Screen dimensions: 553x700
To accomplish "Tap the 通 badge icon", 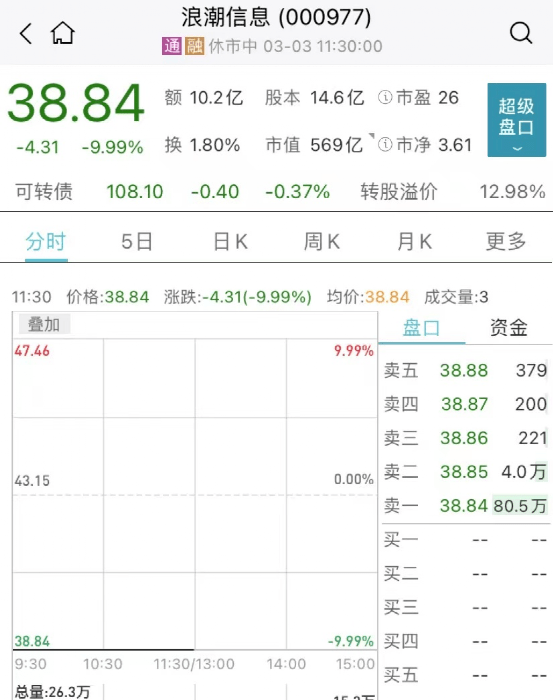I will [x=172, y=46].
